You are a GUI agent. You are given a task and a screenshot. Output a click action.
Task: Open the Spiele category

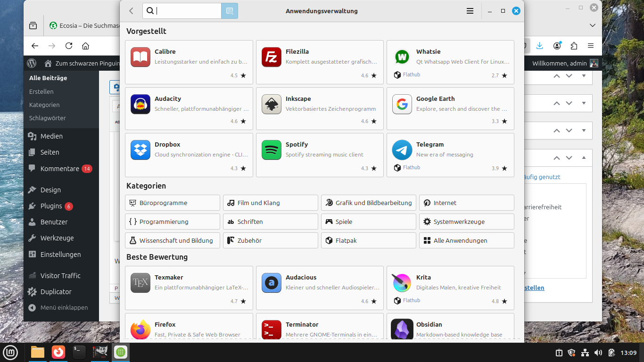369,222
